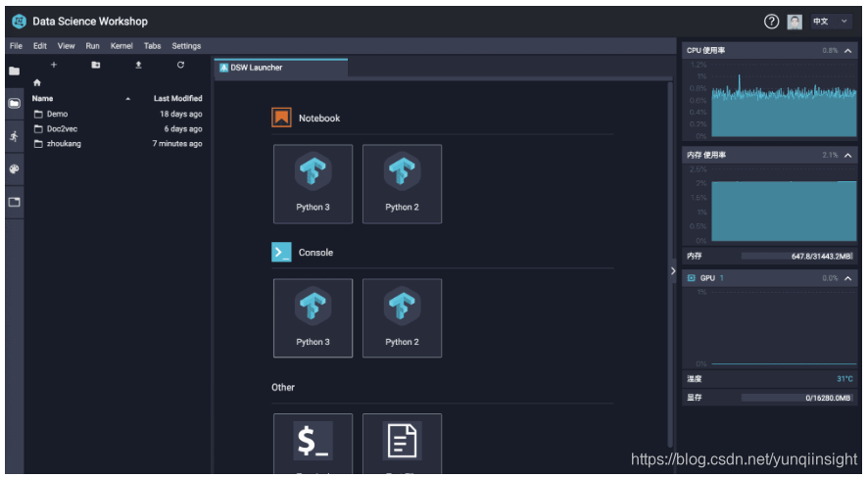Viewport: 868px width, 478px height.
Task: Launch Python 3 notebook
Action: coord(313,184)
